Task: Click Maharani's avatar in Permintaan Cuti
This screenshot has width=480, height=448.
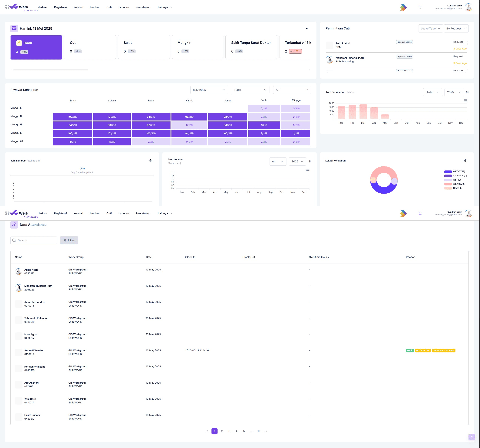Action: (x=329, y=60)
